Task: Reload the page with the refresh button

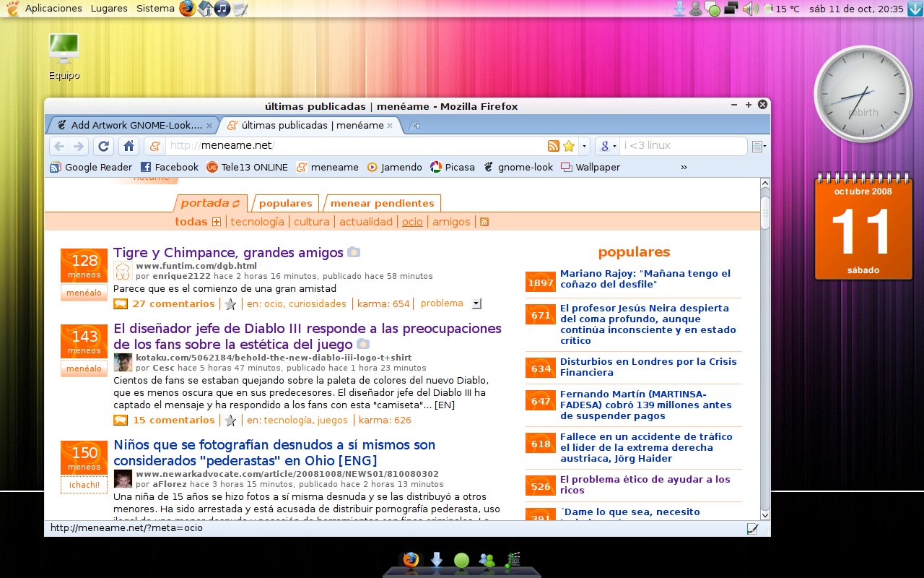Action: click(x=104, y=146)
